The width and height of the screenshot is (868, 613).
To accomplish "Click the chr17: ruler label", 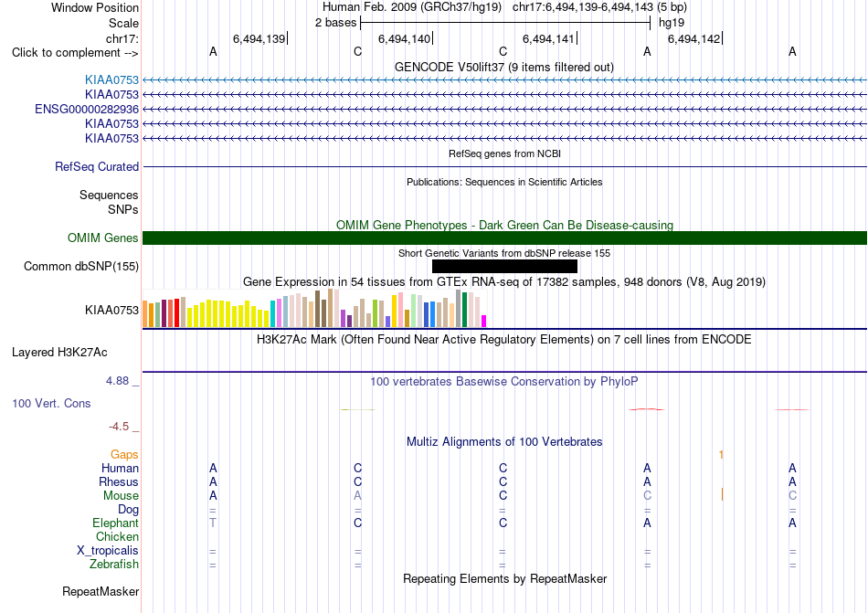I will (122, 38).
